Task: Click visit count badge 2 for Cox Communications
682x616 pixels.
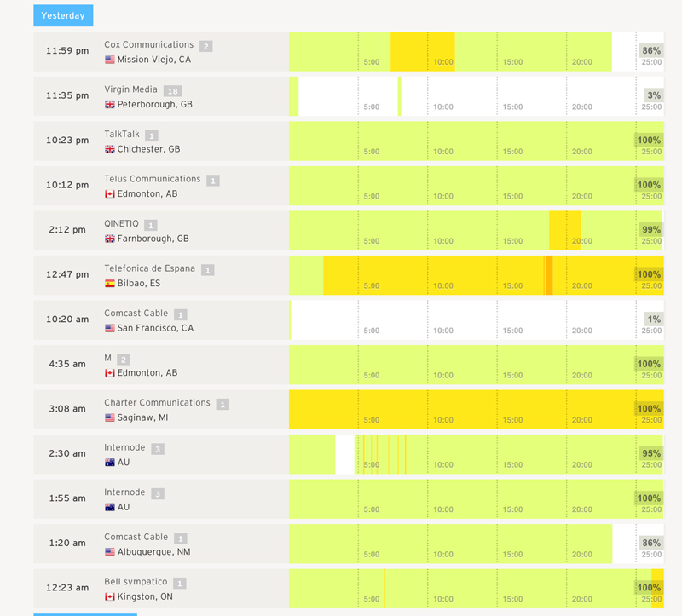Action: (x=205, y=46)
